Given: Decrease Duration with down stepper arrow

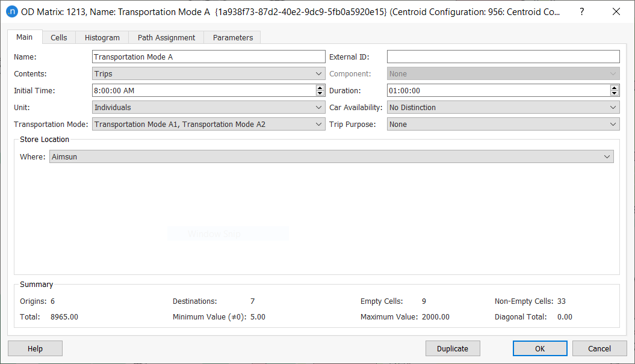Looking at the screenshot, I should [x=614, y=93].
